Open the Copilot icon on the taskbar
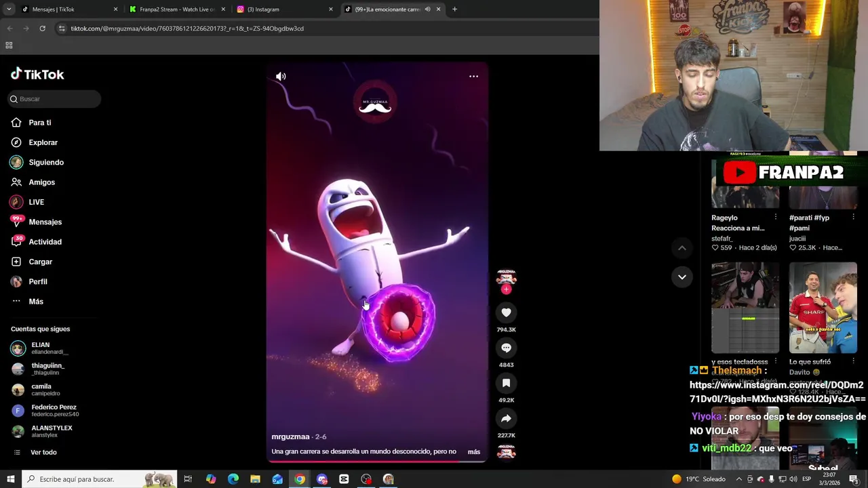This screenshot has width=868, height=488. (x=211, y=479)
